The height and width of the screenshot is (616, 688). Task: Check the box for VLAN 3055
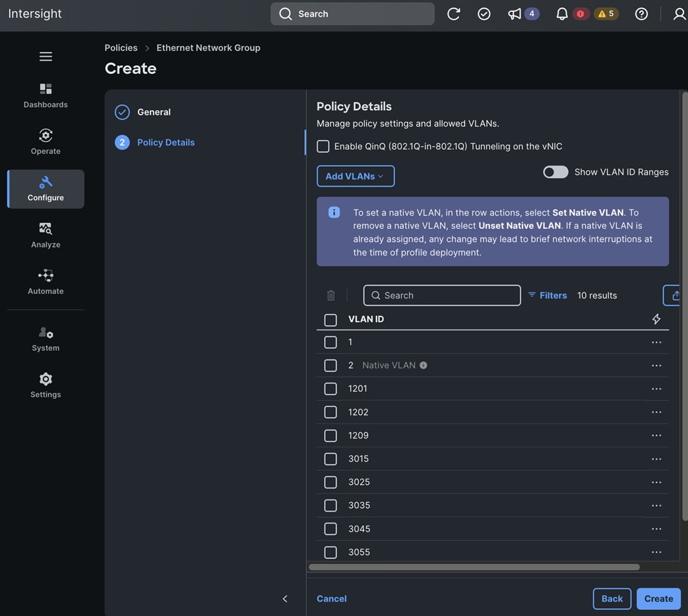click(x=330, y=553)
